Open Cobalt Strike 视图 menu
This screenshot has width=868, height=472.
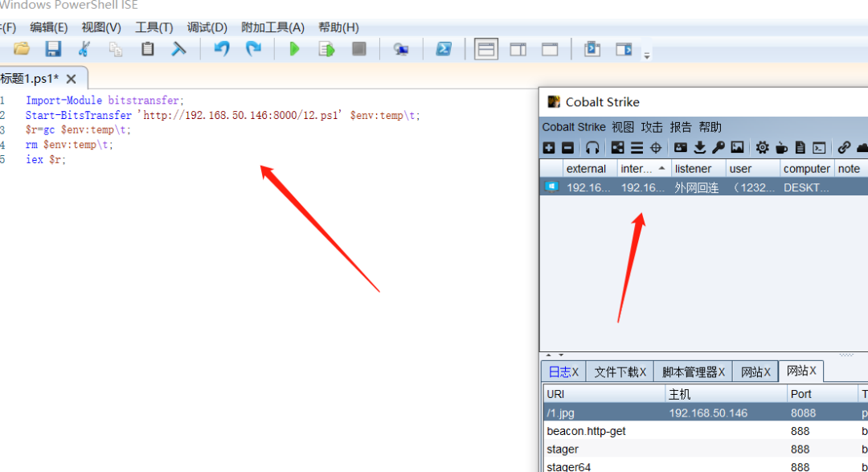click(x=623, y=127)
